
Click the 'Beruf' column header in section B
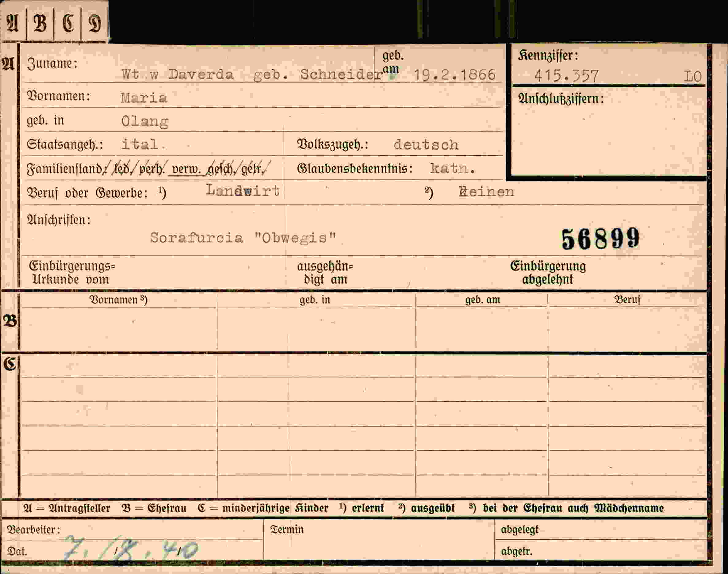[627, 300]
